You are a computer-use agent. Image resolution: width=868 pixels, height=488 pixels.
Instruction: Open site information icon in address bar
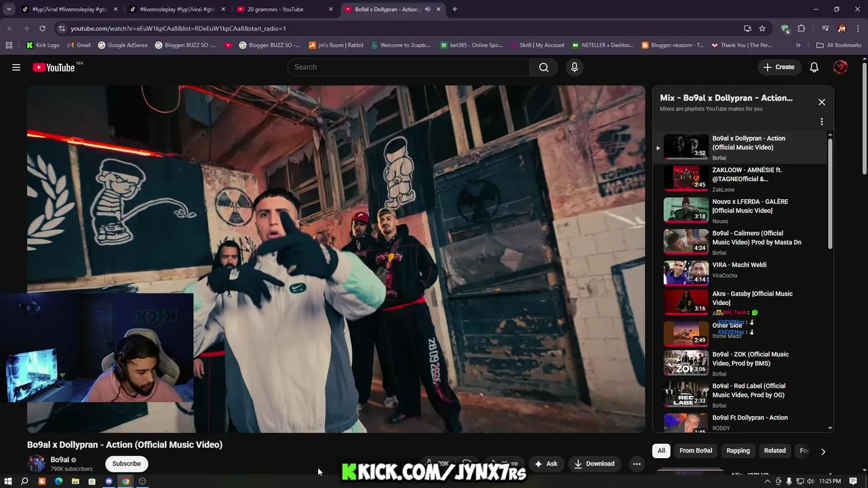62,28
